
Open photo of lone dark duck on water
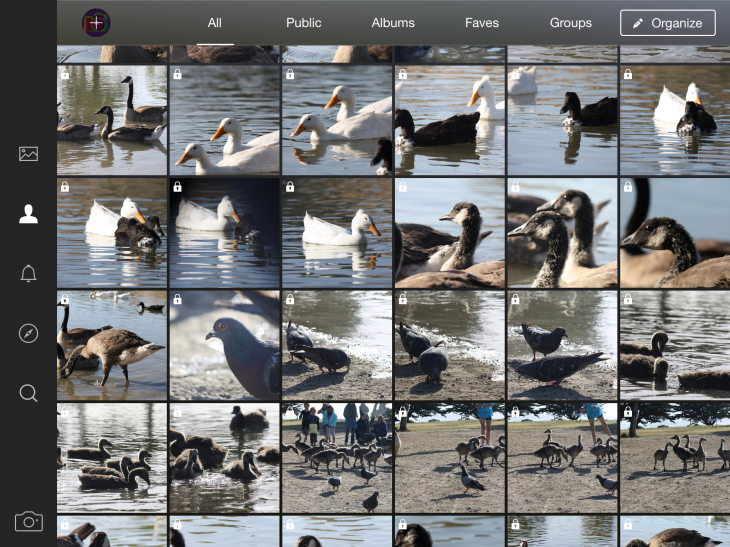pyautogui.click(x=562, y=120)
